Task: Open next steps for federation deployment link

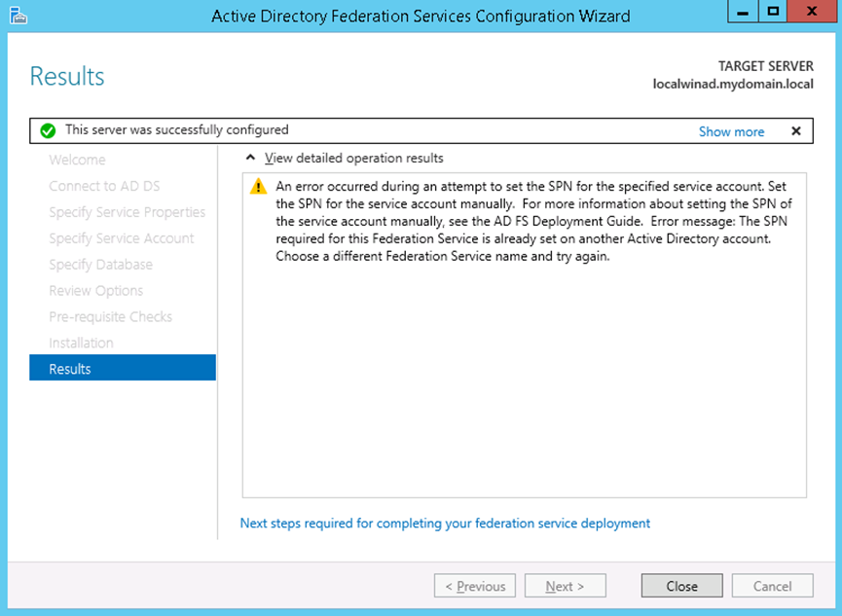Action: pyautogui.click(x=445, y=523)
